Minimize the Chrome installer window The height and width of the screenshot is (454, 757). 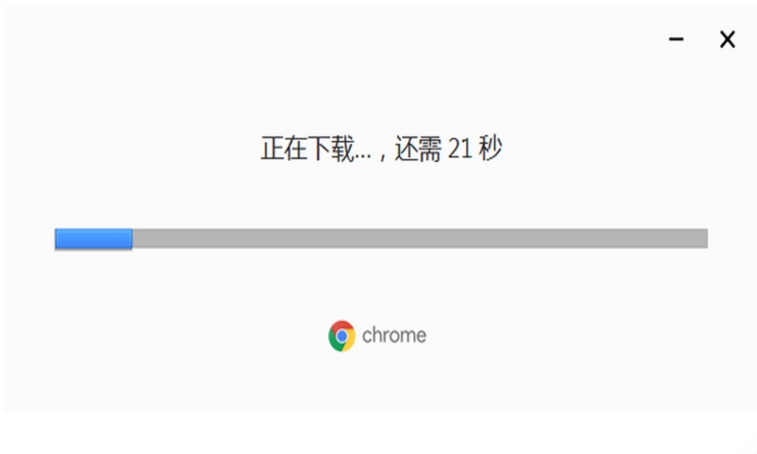(x=676, y=39)
